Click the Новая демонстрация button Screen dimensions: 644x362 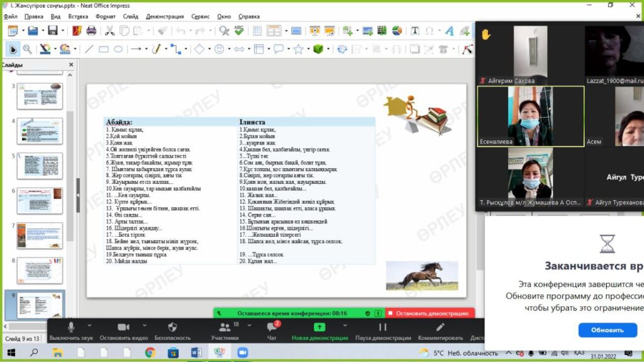[319, 331]
